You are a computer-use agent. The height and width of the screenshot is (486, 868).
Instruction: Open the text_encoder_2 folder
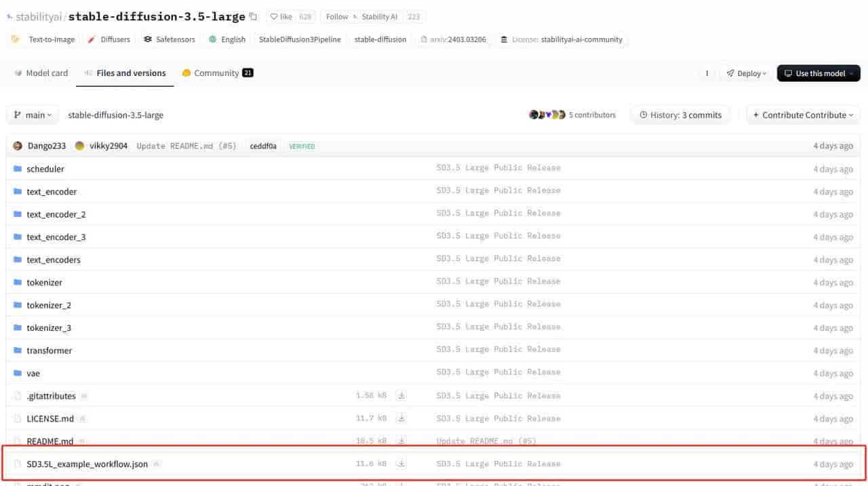(x=56, y=214)
